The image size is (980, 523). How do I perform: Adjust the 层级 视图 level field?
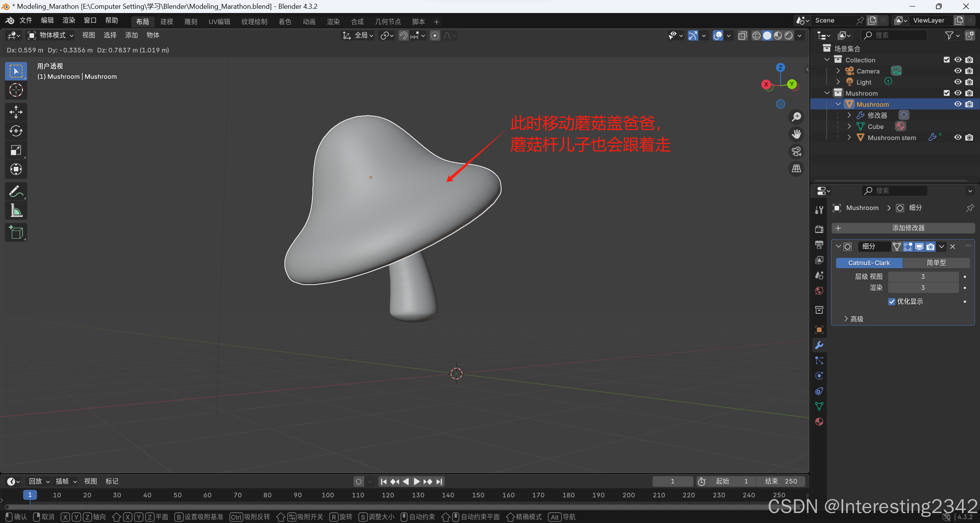(x=923, y=277)
